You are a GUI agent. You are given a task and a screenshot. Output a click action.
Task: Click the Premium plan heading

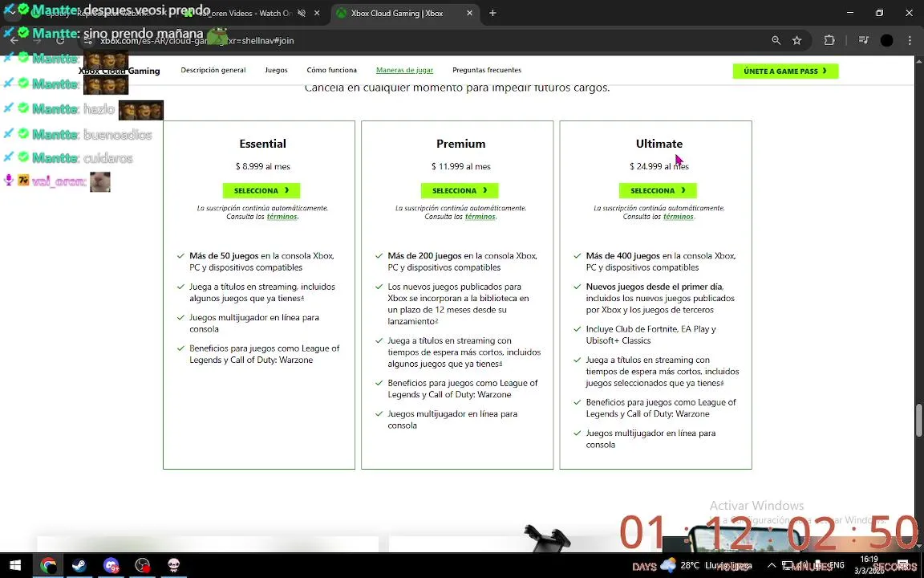pos(461,144)
